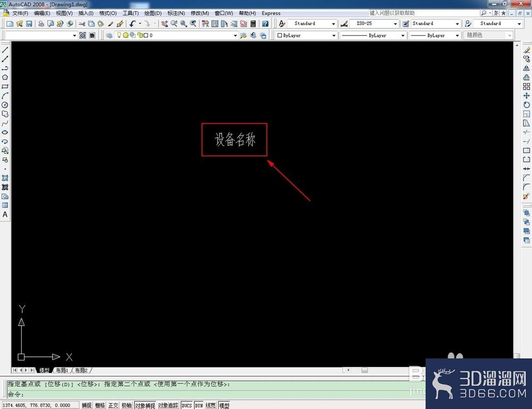The image size is (532, 409).
Task: Click the Explode tool
Action: 527,197
